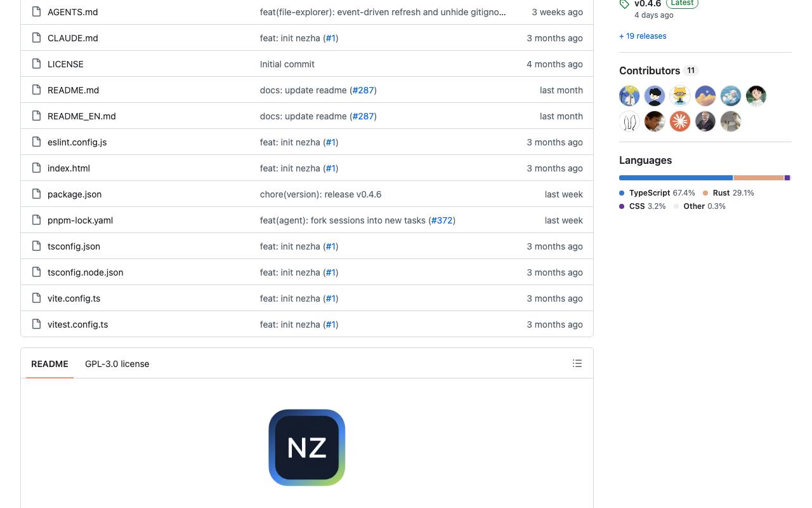This screenshot has width=812, height=508.
Task: Click the file icon beside package.json
Action: pos(36,194)
